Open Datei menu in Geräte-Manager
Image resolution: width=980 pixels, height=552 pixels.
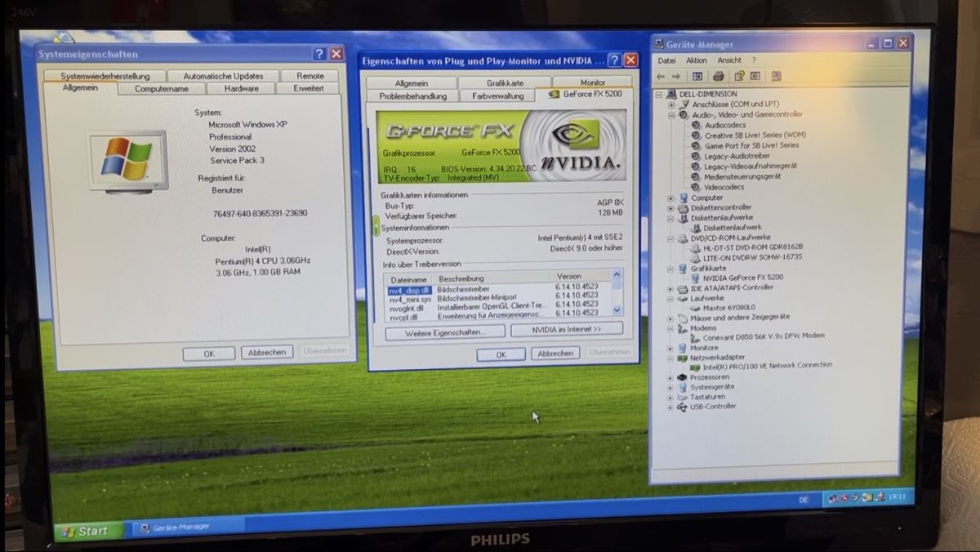666,60
